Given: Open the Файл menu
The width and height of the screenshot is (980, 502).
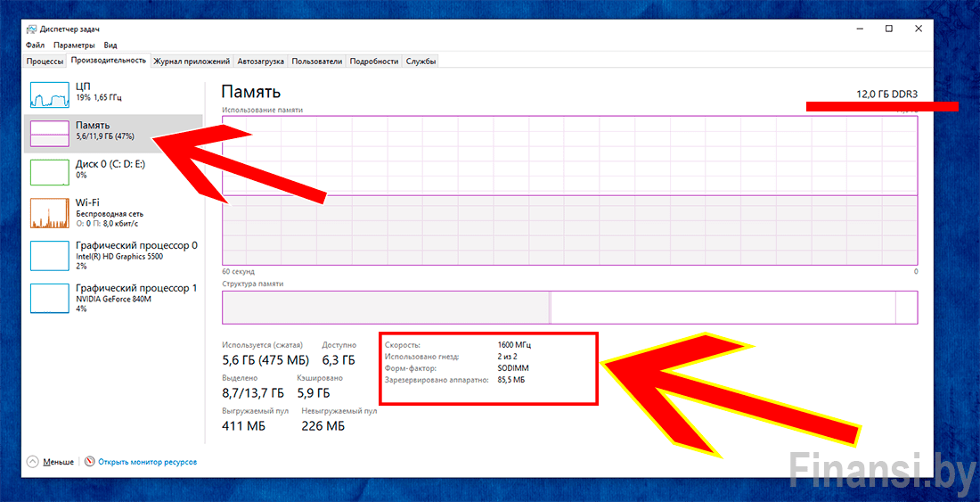Looking at the screenshot, I should 35,45.
